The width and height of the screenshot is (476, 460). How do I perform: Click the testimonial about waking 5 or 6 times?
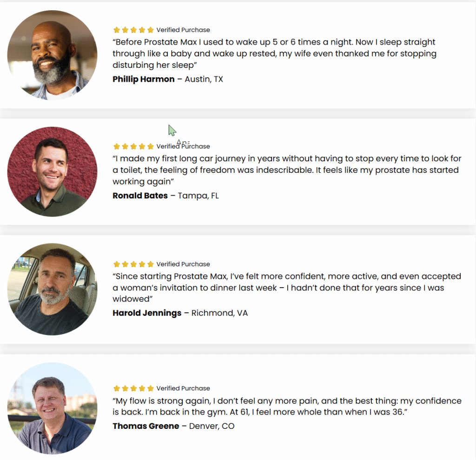point(274,53)
